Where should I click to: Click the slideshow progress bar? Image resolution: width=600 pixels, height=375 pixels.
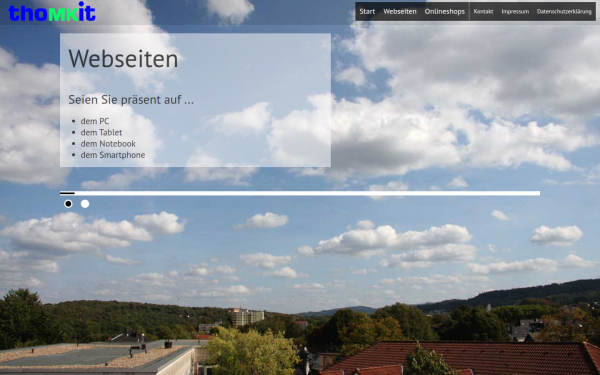click(x=300, y=193)
